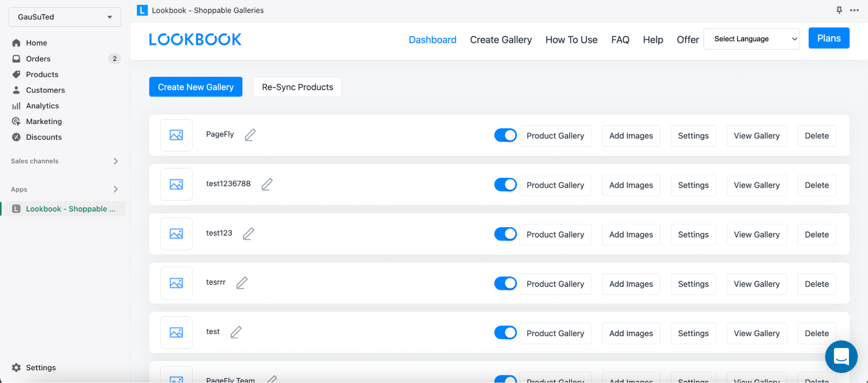This screenshot has height=383, width=868.
Task: Edit the test1236788 gallery name pencil
Action: coord(267,184)
